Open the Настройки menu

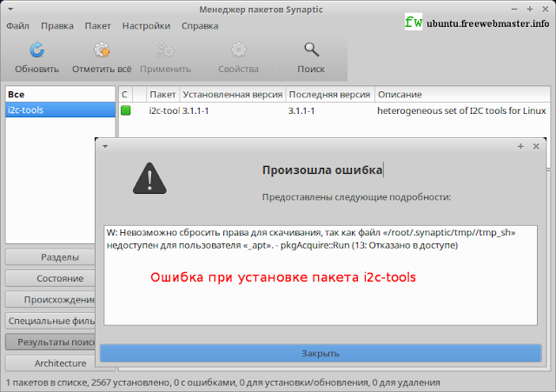coord(146,26)
